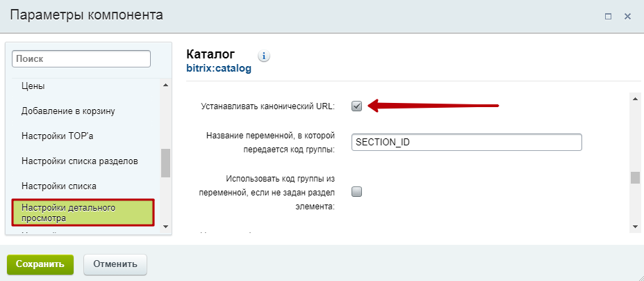Uncheck Устанавливать канонический URL checkbox
644x281 pixels.
[x=357, y=106]
